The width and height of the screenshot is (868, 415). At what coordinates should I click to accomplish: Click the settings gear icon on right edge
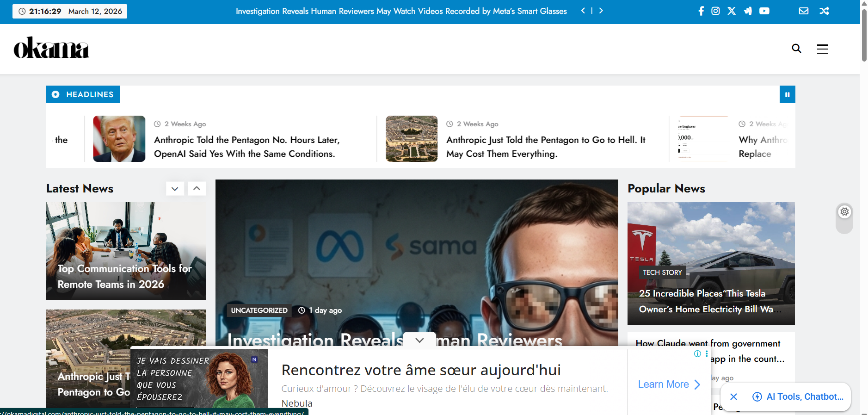pyautogui.click(x=844, y=212)
